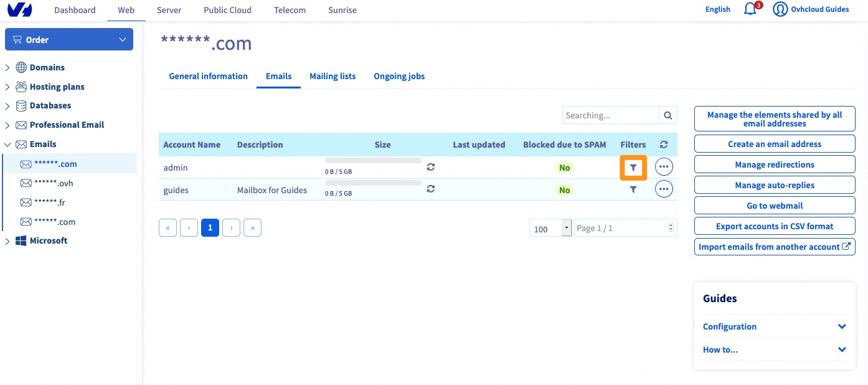Click in the Searching input field
Image resolution: width=868 pixels, height=385 pixels.
(x=611, y=115)
